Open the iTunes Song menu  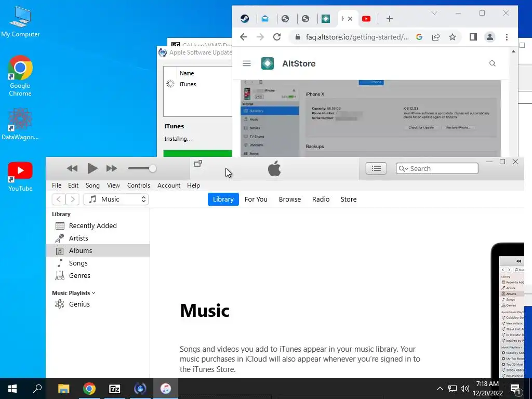point(92,185)
